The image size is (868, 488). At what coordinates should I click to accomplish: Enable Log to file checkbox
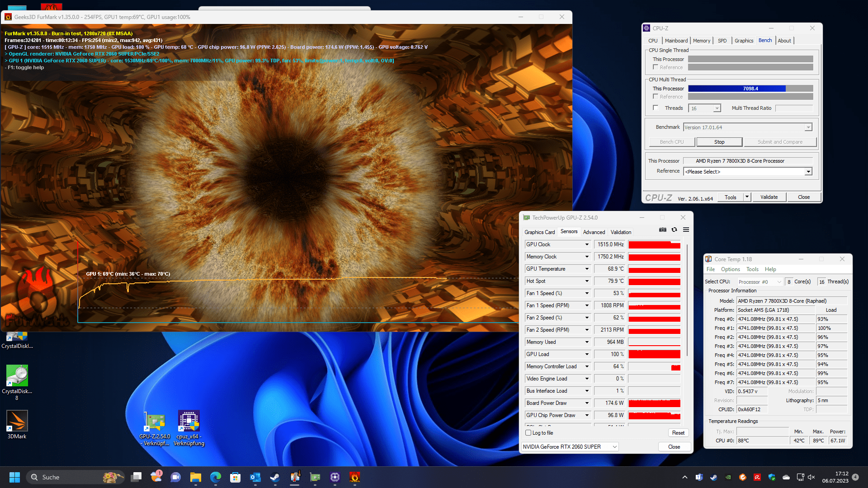point(528,433)
